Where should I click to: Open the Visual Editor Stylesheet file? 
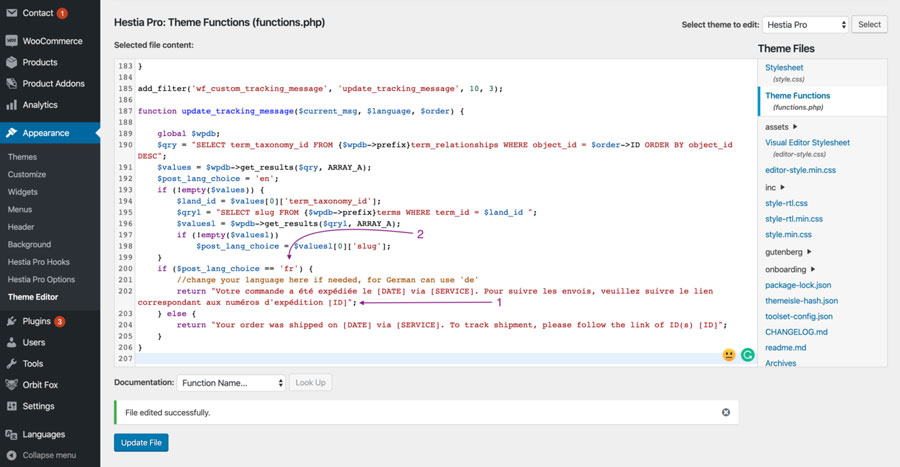(x=807, y=142)
